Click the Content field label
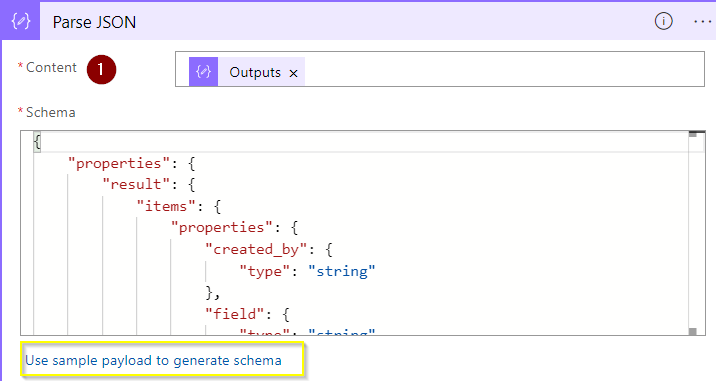Screen dimensions: 716x381 click(51, 68)
